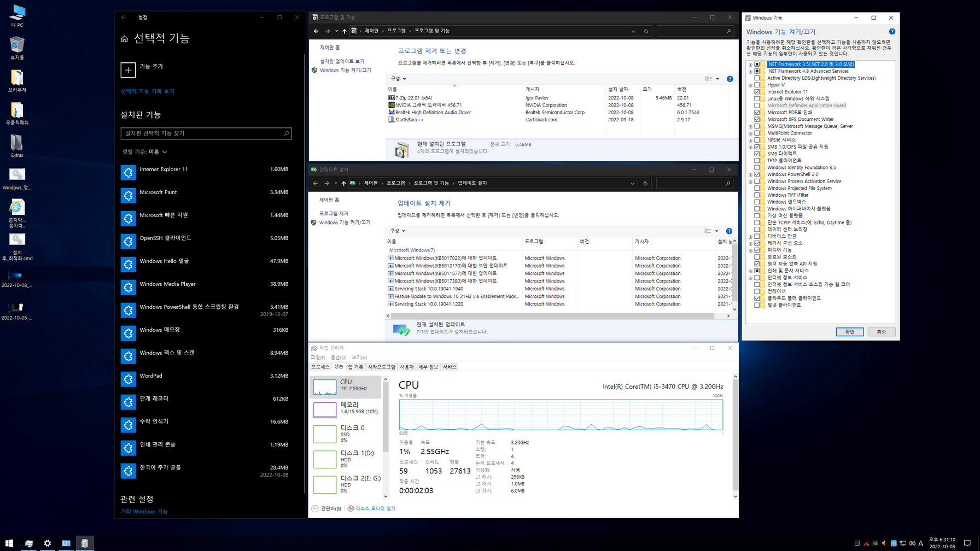Screen dimensions: 980x551
Task: Open the Options menu in Task Manager
Action: [x=339, y=357]
